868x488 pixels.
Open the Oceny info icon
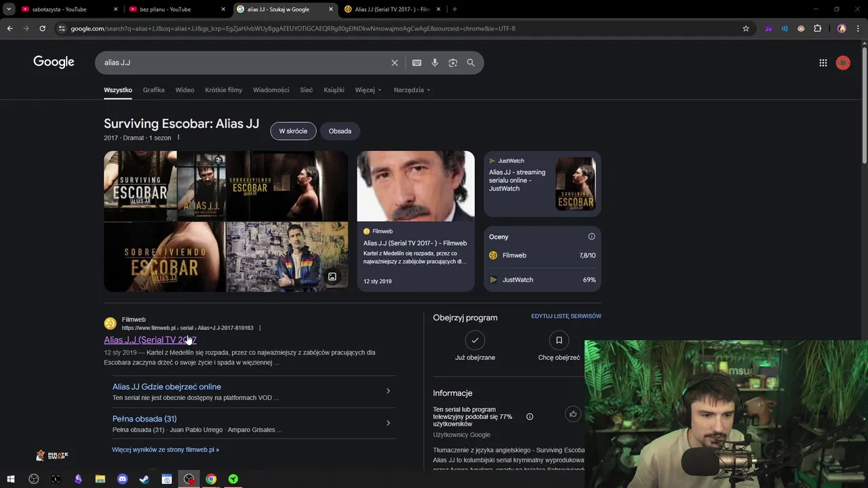tap(591, 237)
